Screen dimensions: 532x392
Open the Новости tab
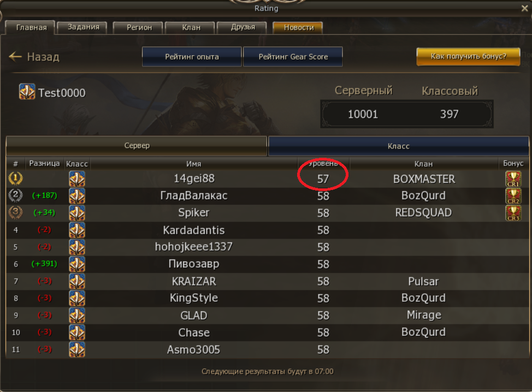pos(299,27)
